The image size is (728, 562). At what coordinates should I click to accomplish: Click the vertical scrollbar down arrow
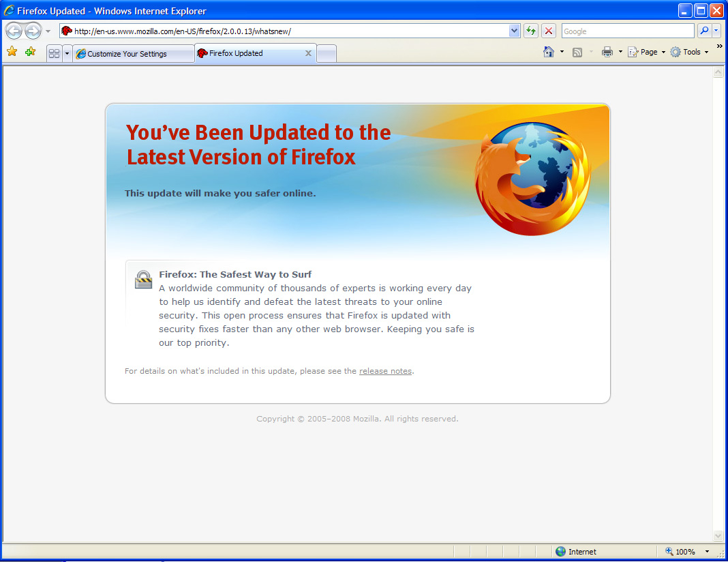pos(718,535)
